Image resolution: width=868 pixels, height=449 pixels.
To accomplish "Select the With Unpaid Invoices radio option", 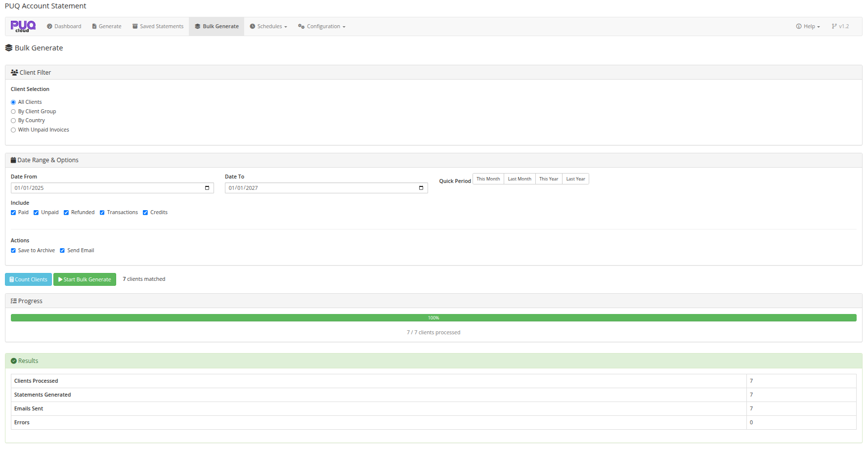I will [x=13, y=130].
